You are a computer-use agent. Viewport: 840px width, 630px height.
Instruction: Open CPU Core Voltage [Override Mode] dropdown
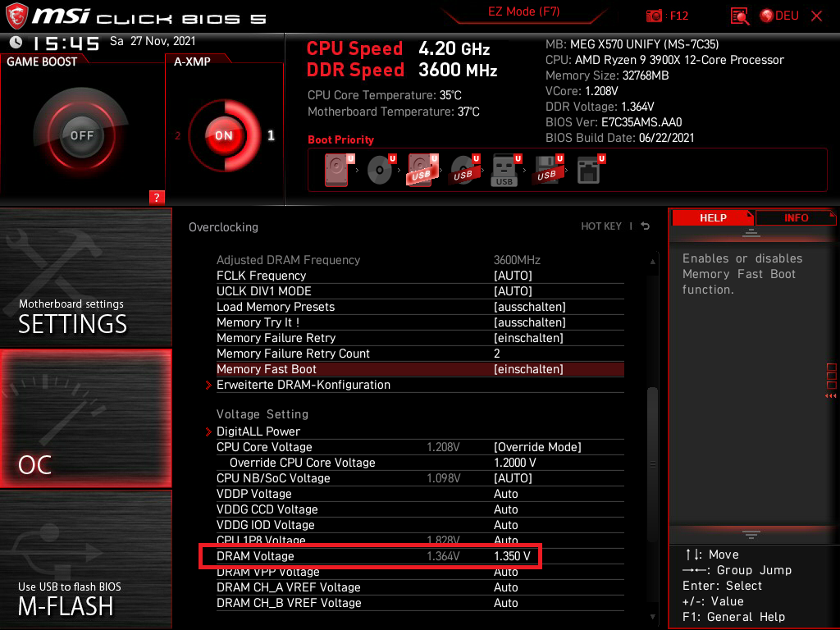(x=420, y=447)
